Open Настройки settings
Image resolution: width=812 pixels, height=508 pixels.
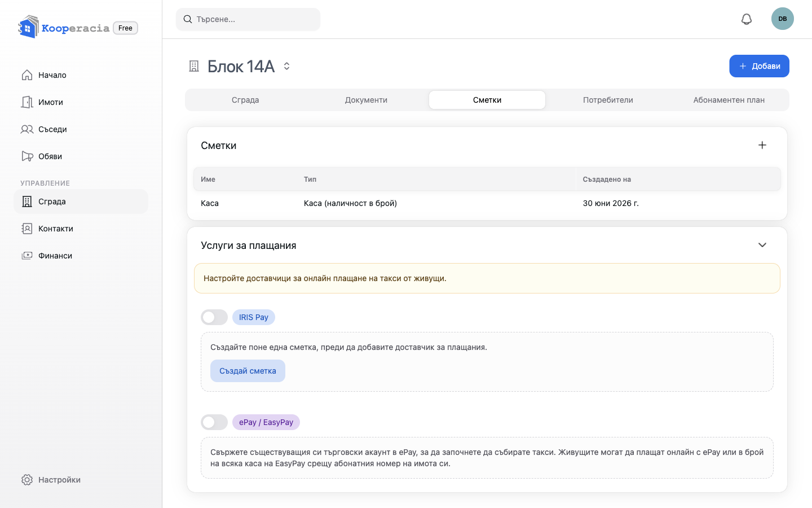[81, 480]
